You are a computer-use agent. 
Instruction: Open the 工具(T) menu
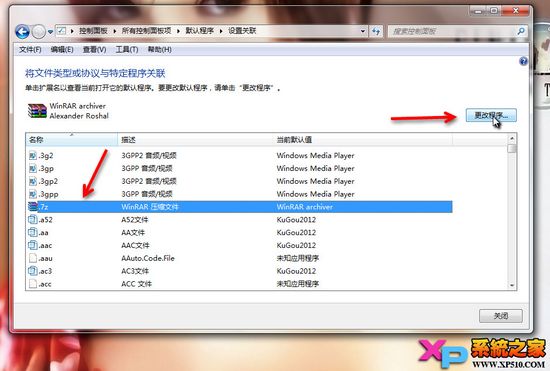[127, 50]
